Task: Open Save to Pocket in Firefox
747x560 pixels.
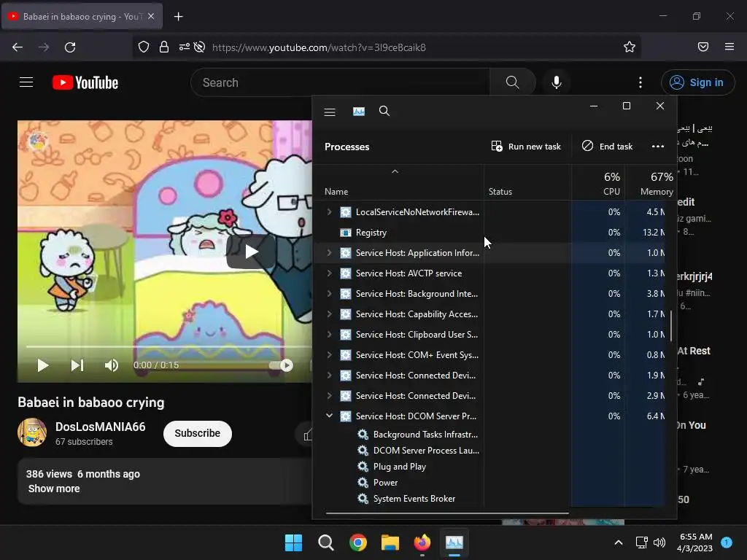Action: [x=703, y=47]
